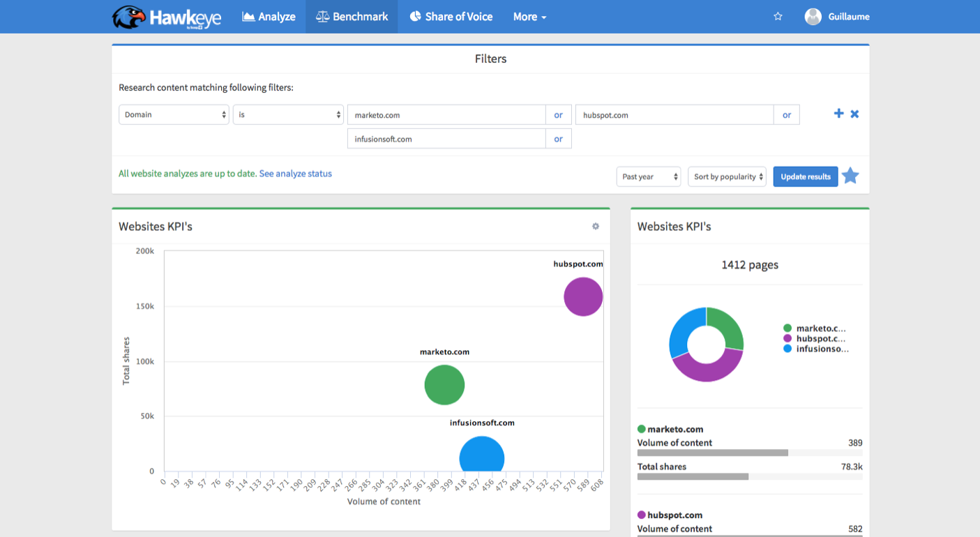Open the Share of Voice tab
Viewport: 980px width, 537px height.
(451, 17)
